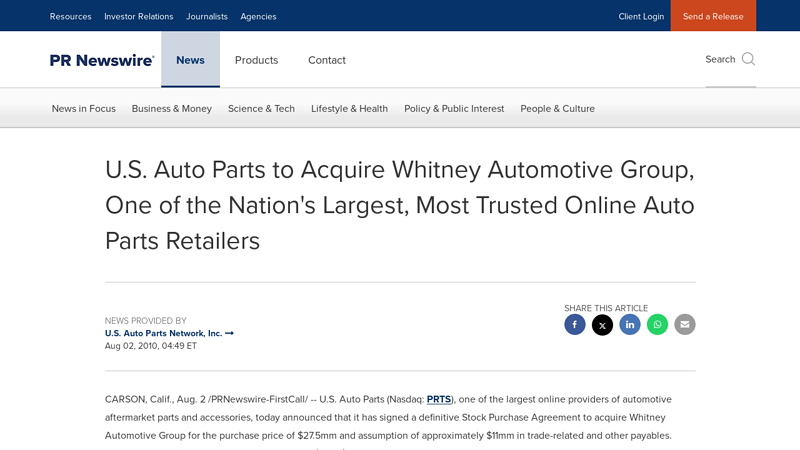Image resolution: width=800 pixels, height=450 pixels.
Task: Share article by email icon
Action: (x=685, y=324)
